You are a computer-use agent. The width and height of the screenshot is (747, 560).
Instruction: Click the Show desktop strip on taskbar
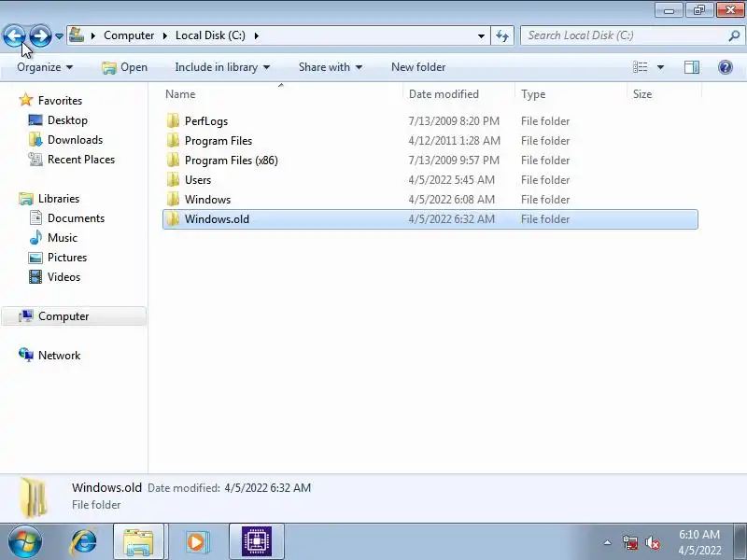click(740, 542)
